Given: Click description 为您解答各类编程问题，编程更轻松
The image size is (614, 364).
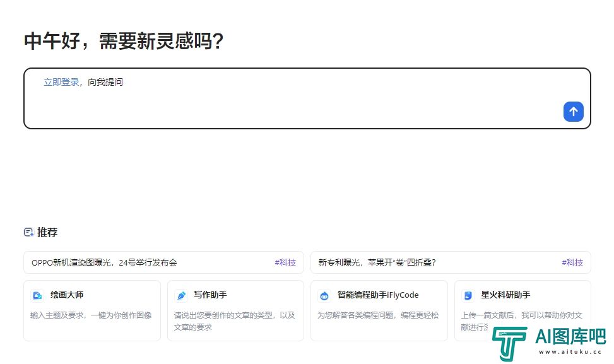Looking at the screenshot, I should (x=378, y=315).
